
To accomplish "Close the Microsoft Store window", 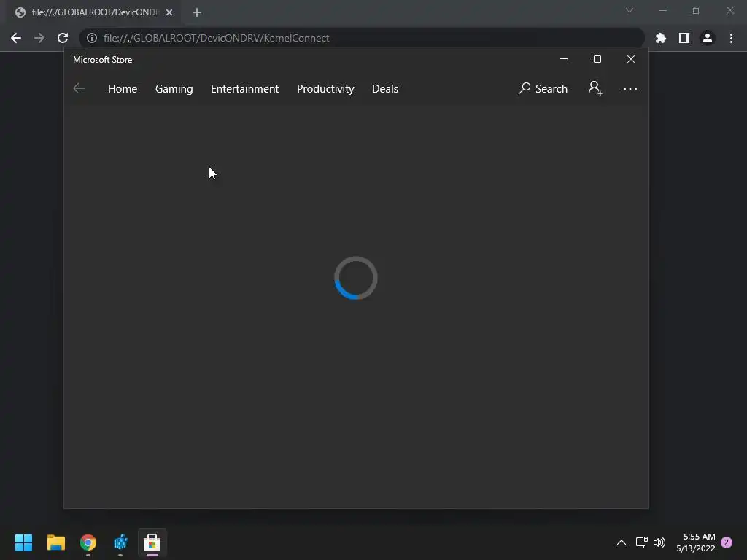I will pos(631,59).
